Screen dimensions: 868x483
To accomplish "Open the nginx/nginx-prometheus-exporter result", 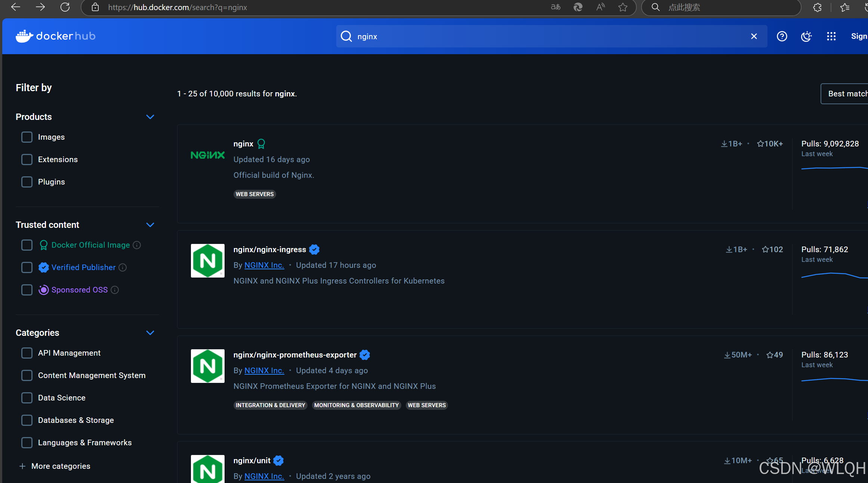I will pyautogui.click(x=295, y=355).
